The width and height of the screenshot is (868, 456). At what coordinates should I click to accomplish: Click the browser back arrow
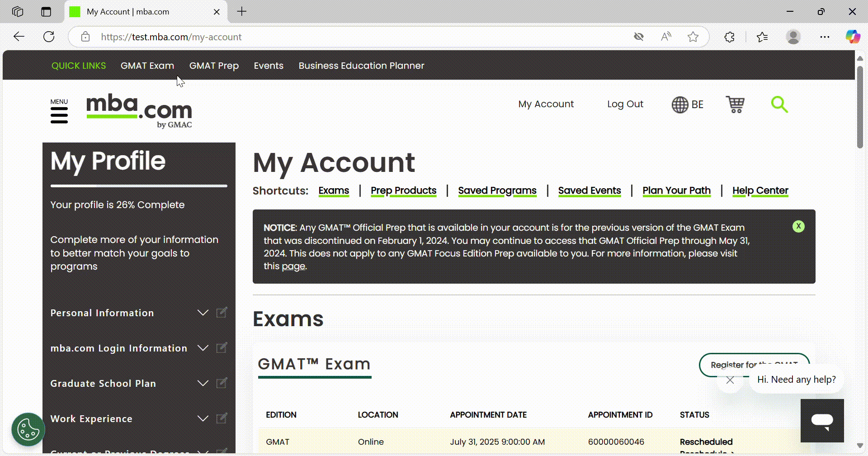click(x=19, y=37)
